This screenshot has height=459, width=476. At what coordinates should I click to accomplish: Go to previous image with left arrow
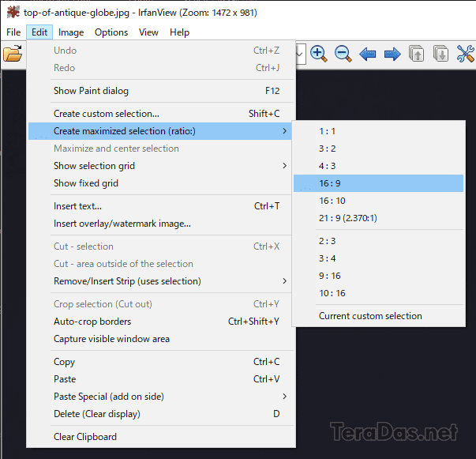367,55
